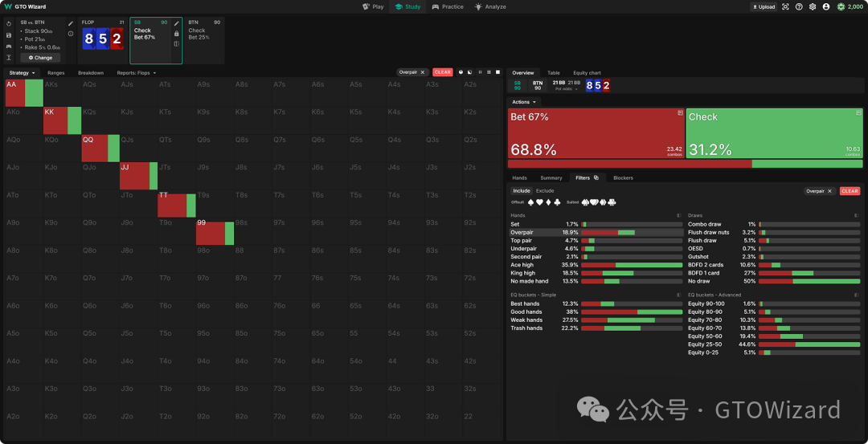Click the red Bet 67% action box
The image size is (868, 444).
[596, 133]
